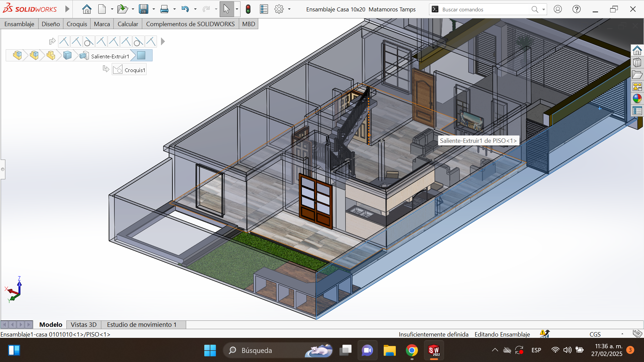Click the Undo arrow icon
The width and height of the screenshot is (644, 362).
(185, 9)
